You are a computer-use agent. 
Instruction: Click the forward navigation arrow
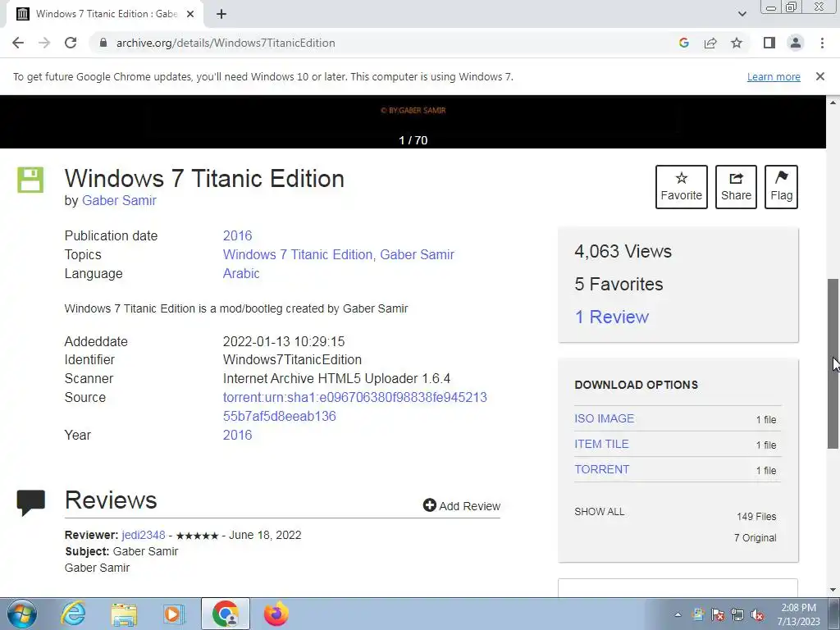[x=44, y=43]
